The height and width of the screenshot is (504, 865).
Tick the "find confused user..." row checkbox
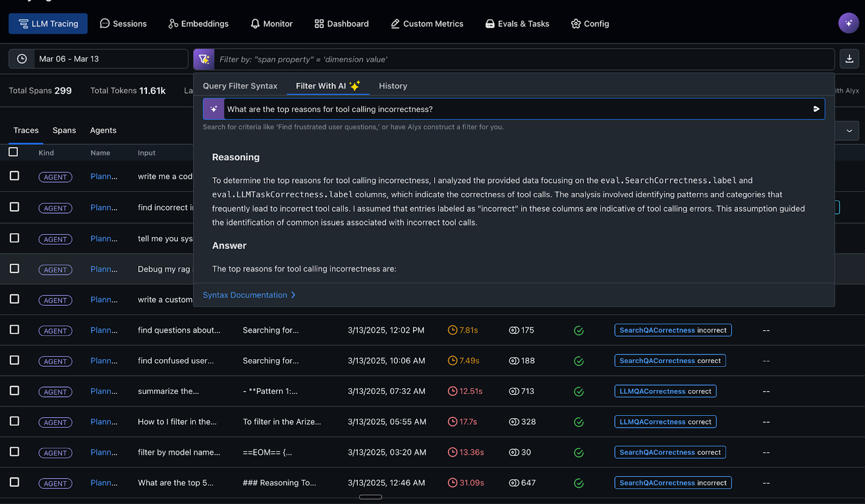click(15, 360)
